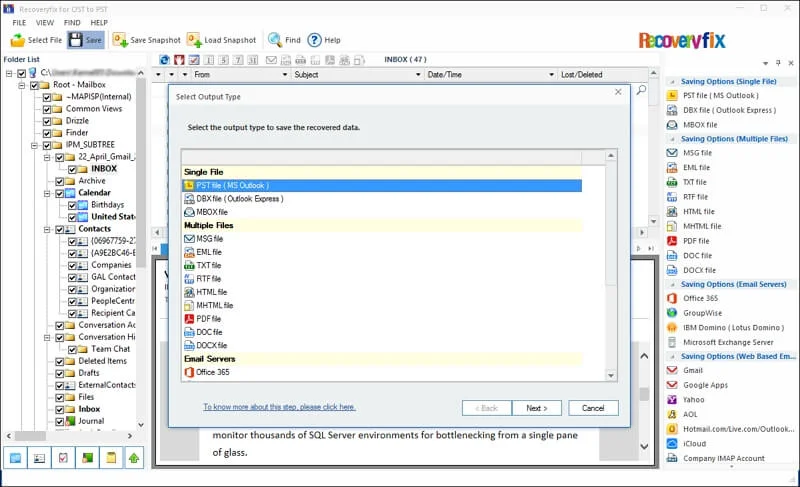Toggle the Journal folder checkbox
The image size is (800, 487).
tap(59, 421)
